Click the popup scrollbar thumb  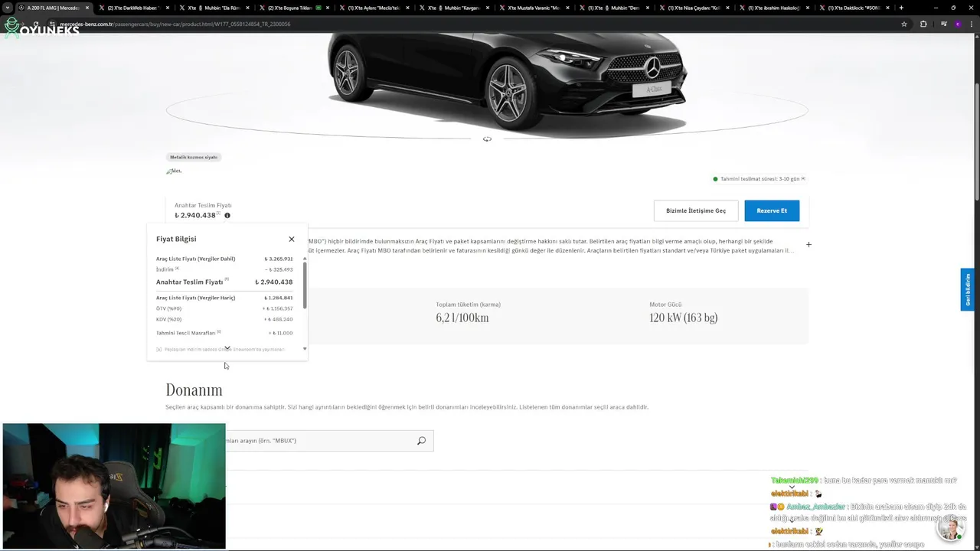[305, 285]
